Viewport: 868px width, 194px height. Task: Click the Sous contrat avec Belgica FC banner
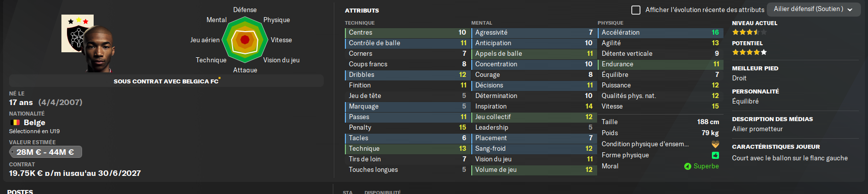point(166,81)
